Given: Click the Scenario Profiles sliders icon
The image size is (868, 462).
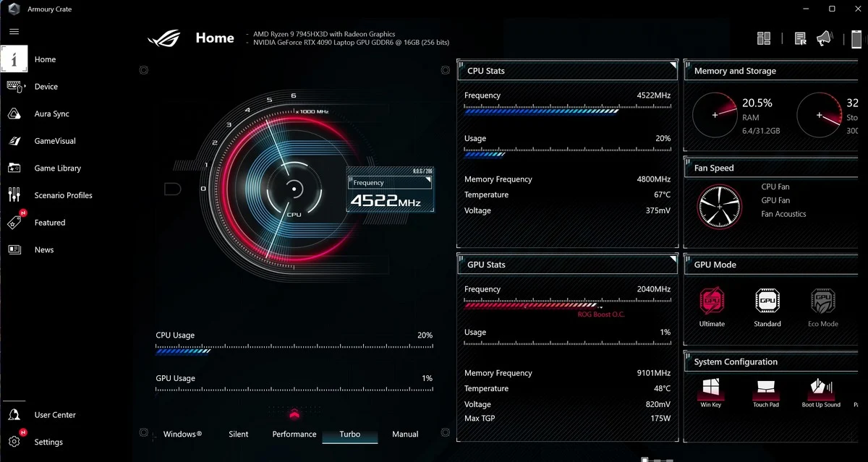Looking at the screenshot, I should pyautogui.click(x=14, y=195).
